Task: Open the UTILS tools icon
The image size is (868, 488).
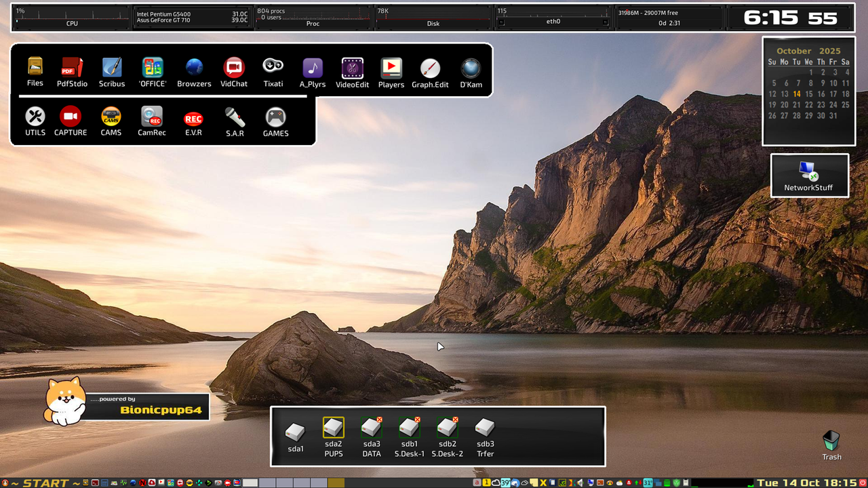Action: tap(35, 117)
